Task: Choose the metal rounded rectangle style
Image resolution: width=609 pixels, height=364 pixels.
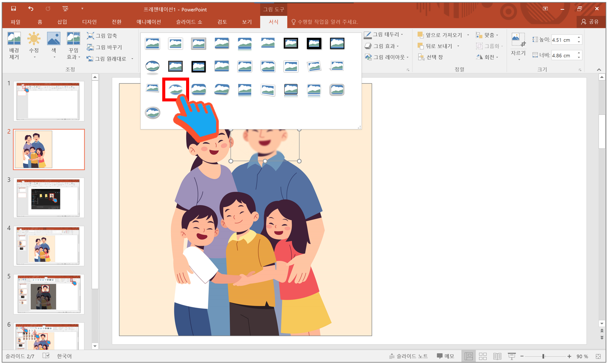Action: 337,90
